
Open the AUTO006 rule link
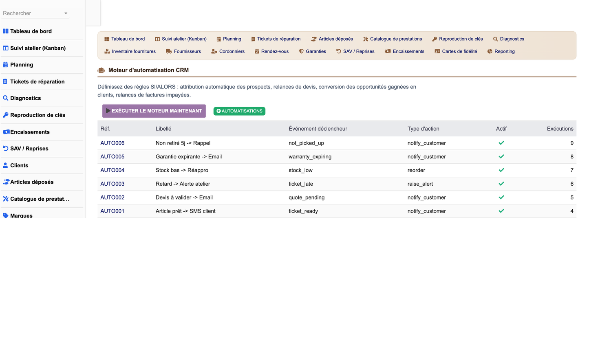[x=113, y=143]
